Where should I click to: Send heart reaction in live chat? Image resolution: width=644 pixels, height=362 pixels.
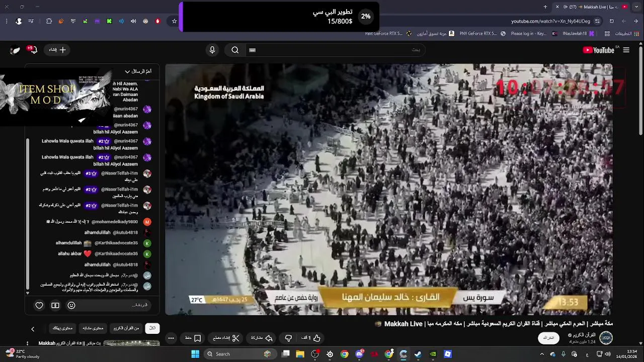[x=39, y=305]
